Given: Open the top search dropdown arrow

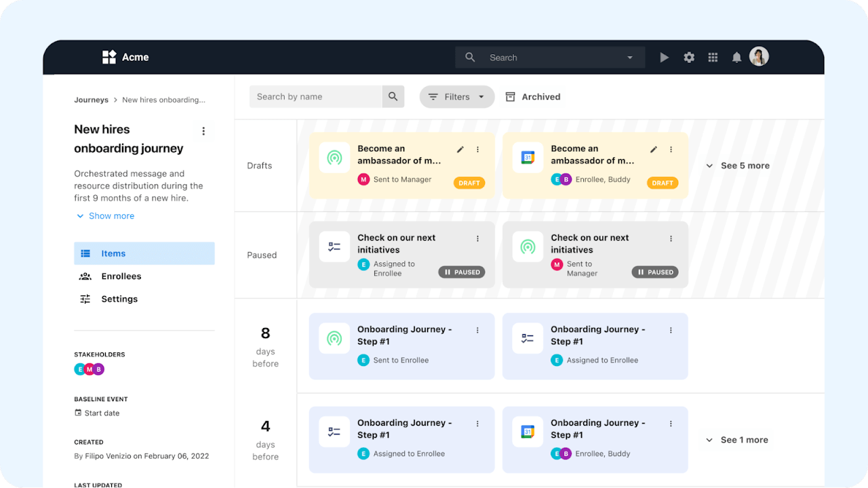Looking at the screenshot, I should 630,58.
